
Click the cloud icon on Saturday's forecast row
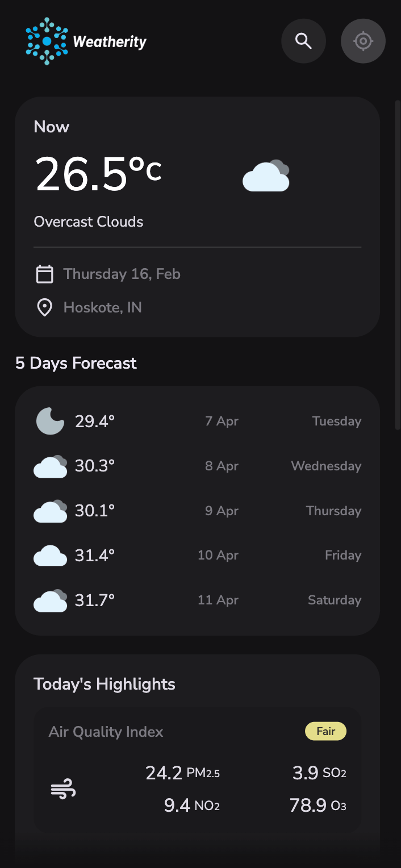[50, 600]
